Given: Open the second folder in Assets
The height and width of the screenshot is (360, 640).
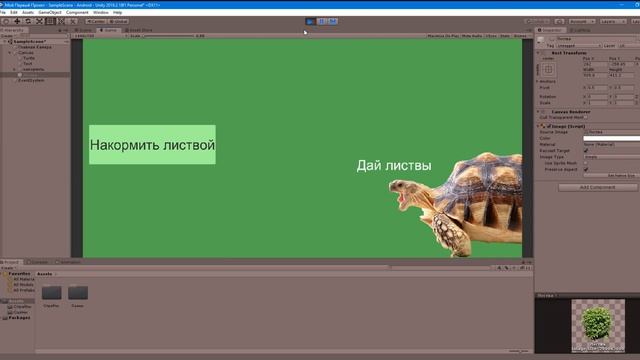Looking at the screenshot, I should 78,293.
